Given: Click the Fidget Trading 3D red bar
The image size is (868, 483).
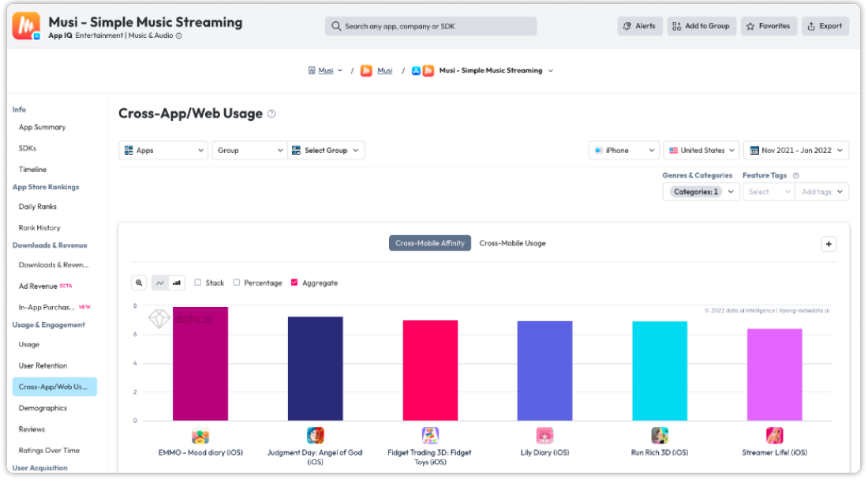Looking at the screenshot, I should coord(430,370).
